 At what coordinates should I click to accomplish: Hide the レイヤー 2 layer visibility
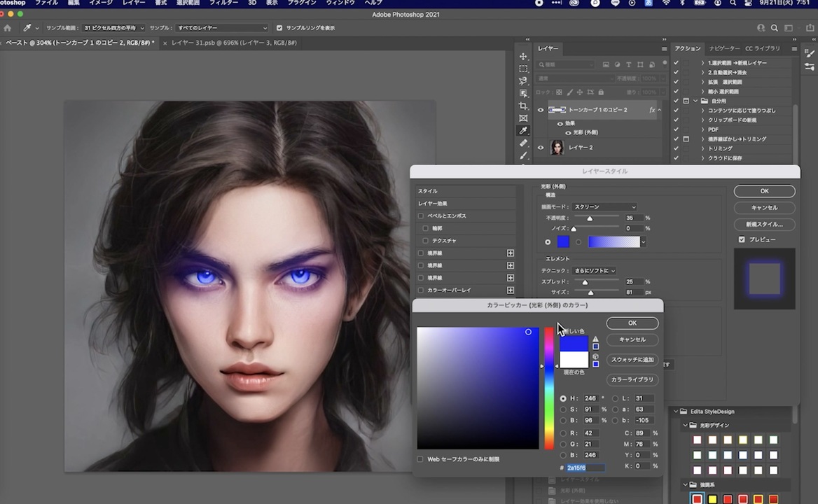click(540, 148)
